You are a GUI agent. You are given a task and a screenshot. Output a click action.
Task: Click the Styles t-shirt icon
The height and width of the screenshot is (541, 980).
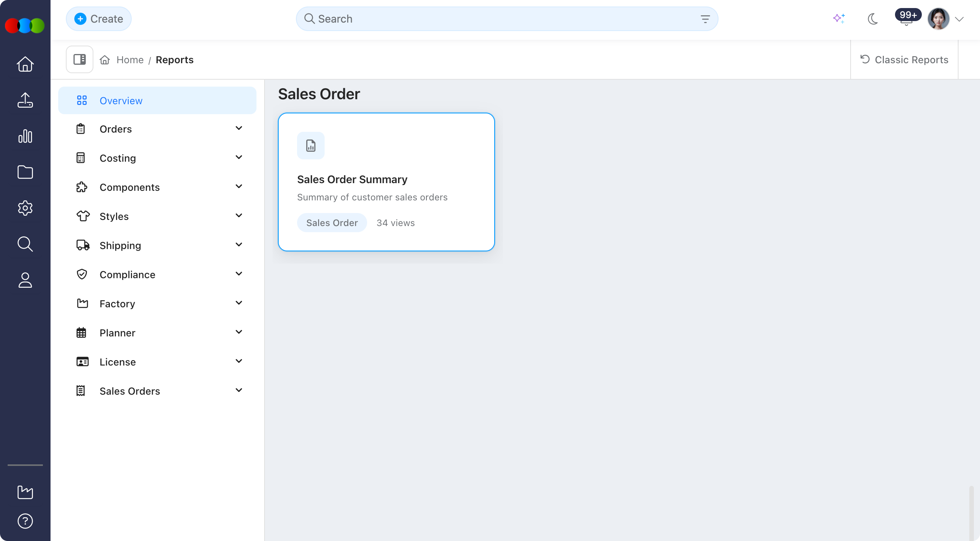coord(83,216)
